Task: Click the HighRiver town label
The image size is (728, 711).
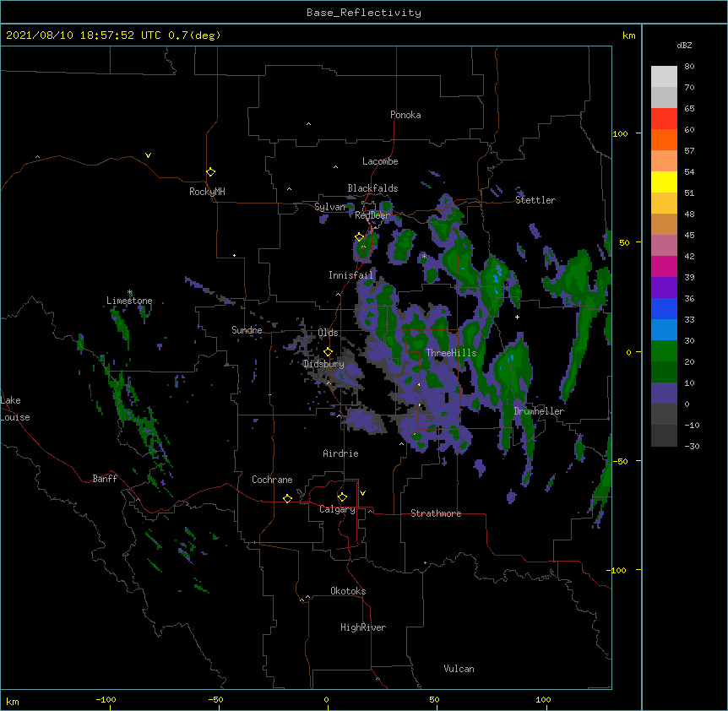Action: (x=363, y=627)
